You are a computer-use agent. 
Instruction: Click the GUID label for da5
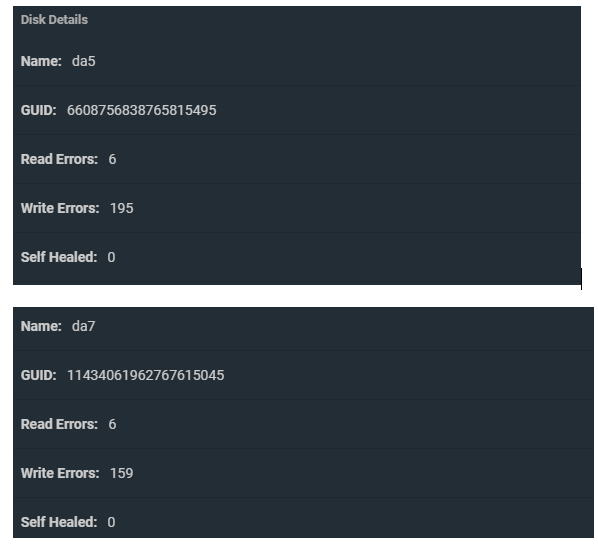pyautogui.click(x=39, y=110)
